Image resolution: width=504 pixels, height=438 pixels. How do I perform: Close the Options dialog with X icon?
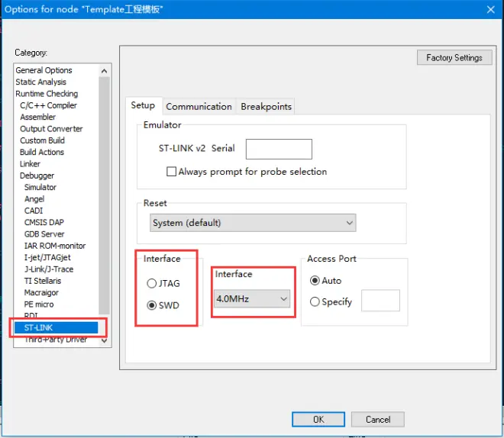point(490,10)
